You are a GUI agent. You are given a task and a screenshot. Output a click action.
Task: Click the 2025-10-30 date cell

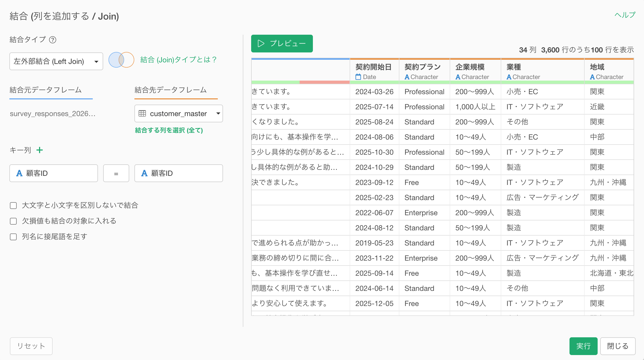click(374, 152)
